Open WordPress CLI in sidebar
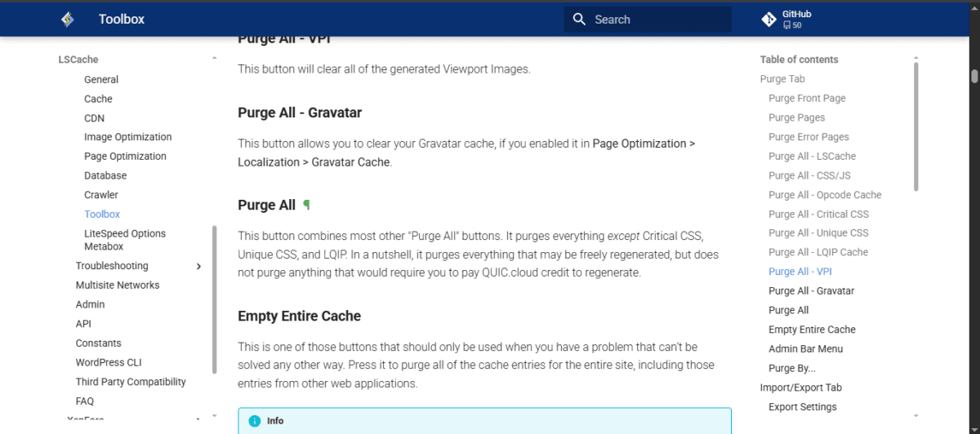Screen dimensions: 980x434 coord(109,362)
